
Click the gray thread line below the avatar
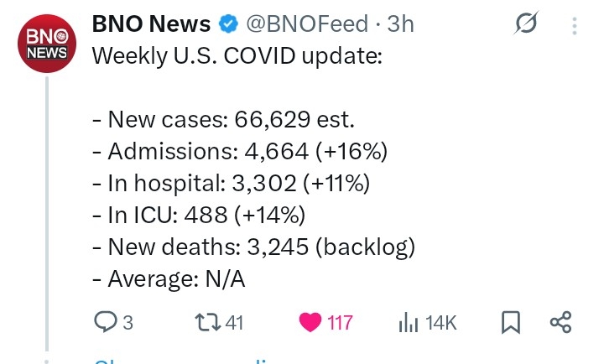pyautogui.click(x=47, y=210)
